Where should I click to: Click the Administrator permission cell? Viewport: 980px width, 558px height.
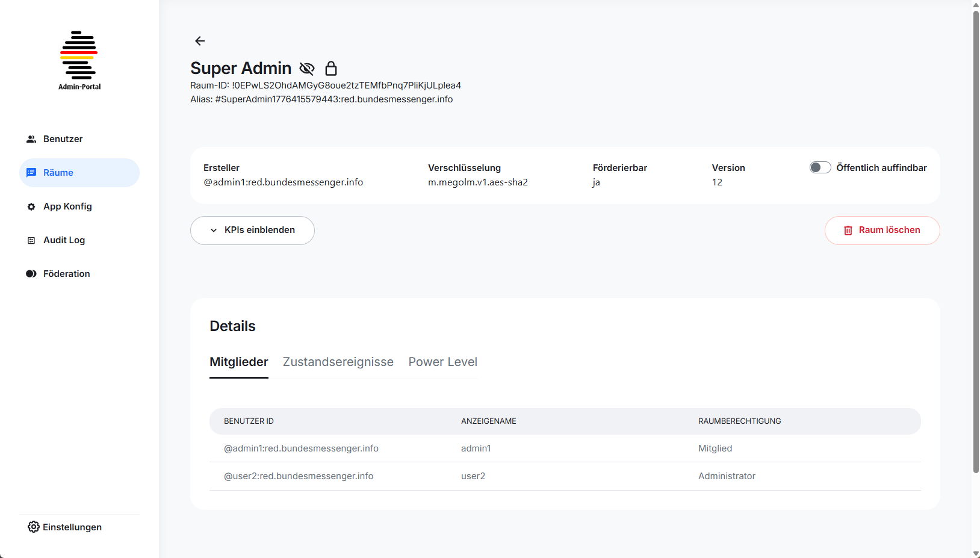click(727, 476)
